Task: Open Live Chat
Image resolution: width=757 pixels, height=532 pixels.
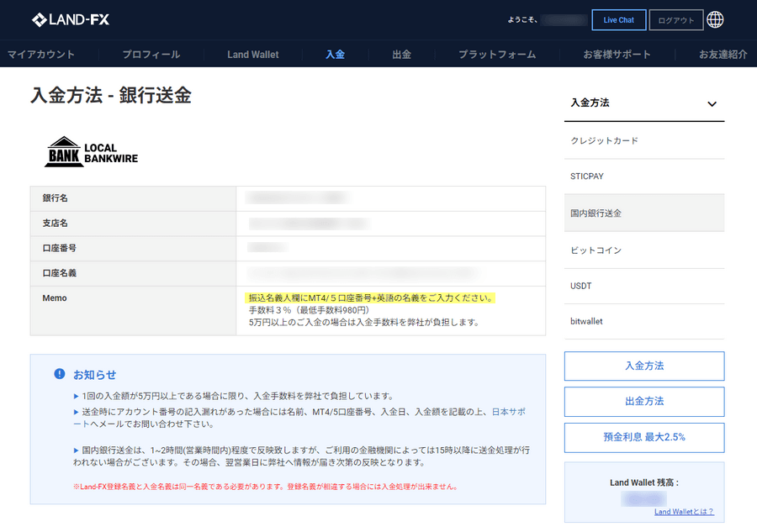Action: click(619, 20)
